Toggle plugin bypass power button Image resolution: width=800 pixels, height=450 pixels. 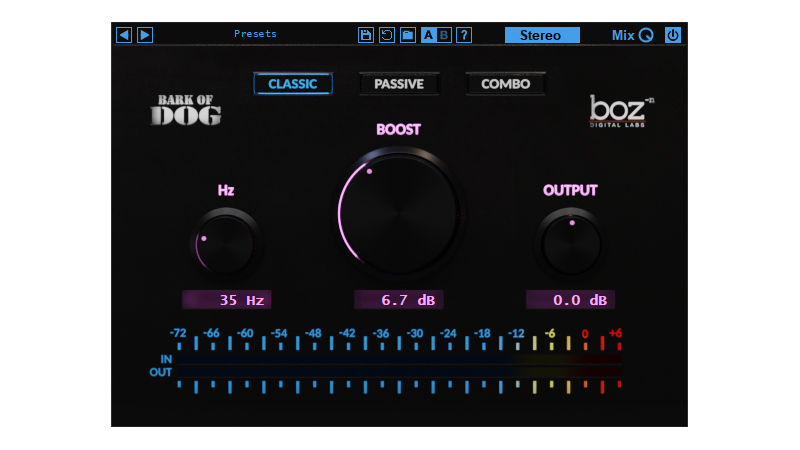click(673, 35)
